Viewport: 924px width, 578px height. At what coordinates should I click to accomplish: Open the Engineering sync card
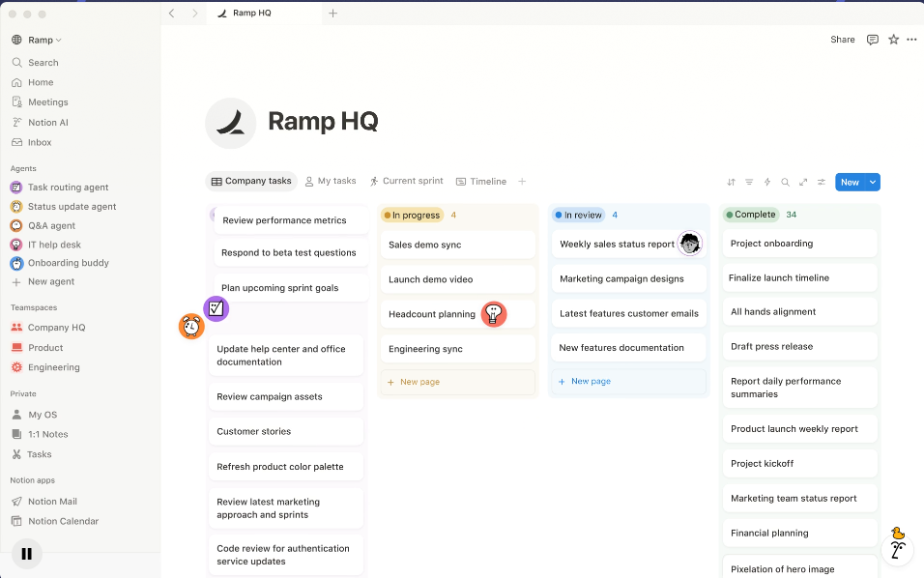coord(458,349)
